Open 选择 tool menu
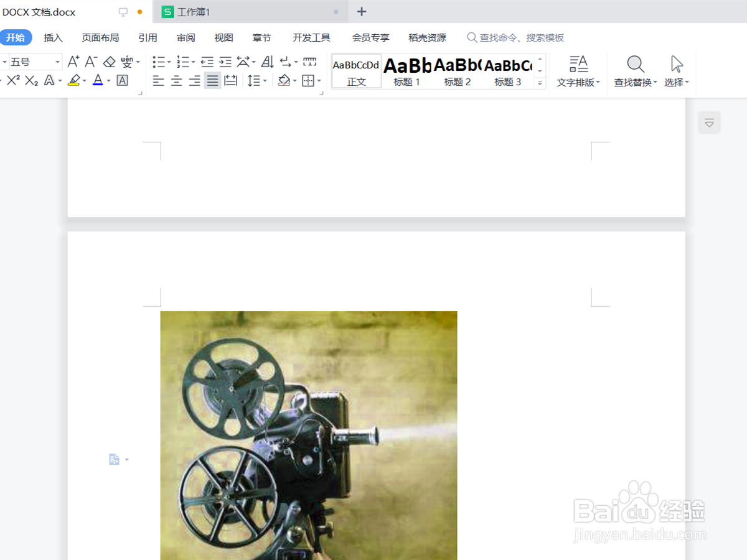Image resolution: width=747 pixels, height=560 pixels. pyautogui.click(x=677, y=72)
